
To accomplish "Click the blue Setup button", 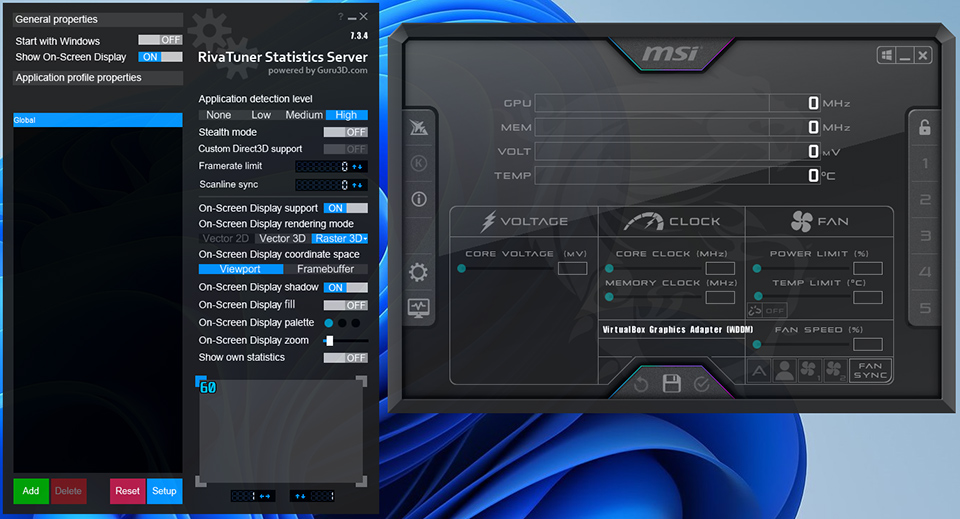I will pyautogui.click(x=164, y=491).
